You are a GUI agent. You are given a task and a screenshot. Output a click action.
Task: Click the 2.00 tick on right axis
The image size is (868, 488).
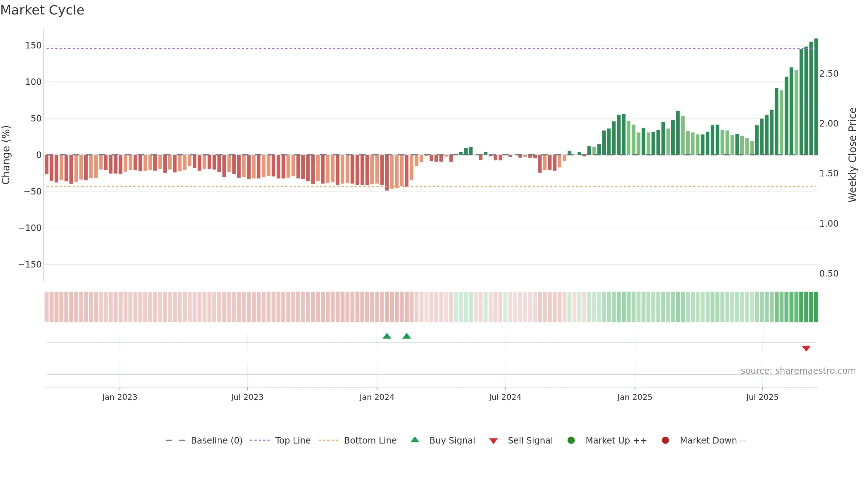pyautogui.click(x=829, y=123)
